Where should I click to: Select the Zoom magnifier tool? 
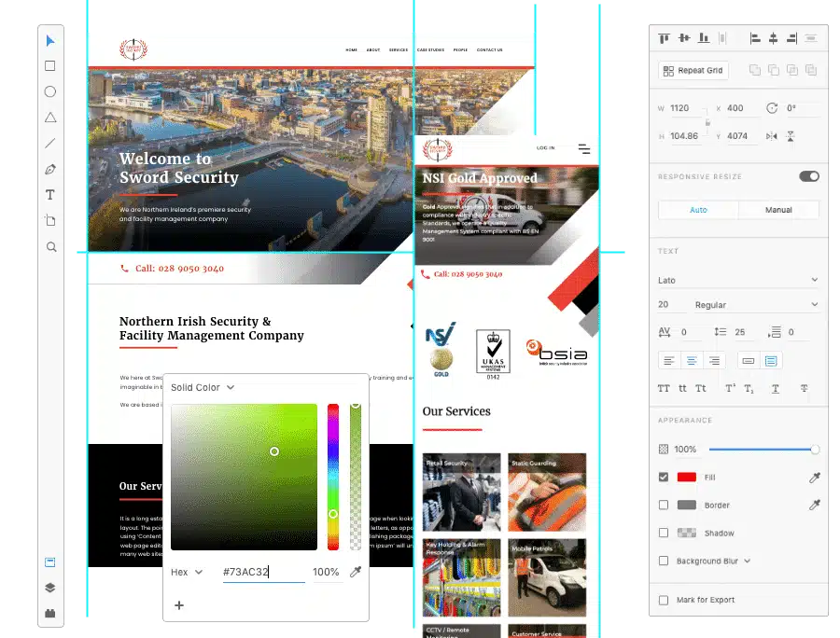[51, 247]
